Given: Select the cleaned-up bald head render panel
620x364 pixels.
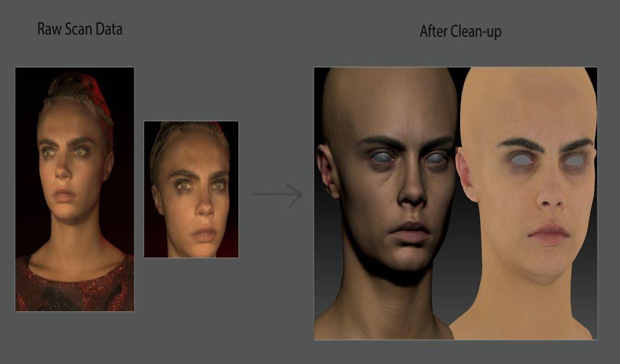Looking at the screenshot, I should pyautogui.click(x=456, y=203).
